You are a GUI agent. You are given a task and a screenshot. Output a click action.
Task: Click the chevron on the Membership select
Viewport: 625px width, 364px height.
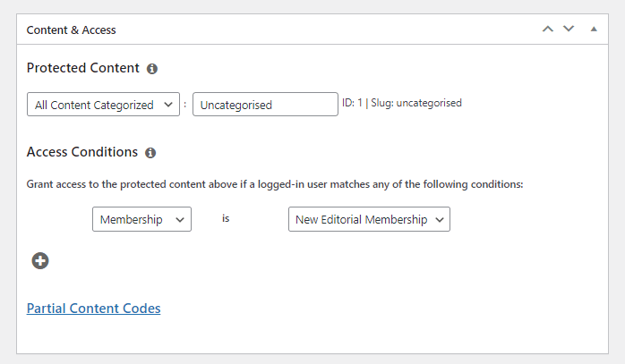179,219
